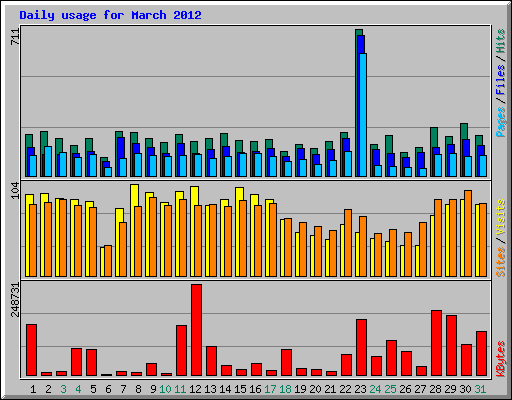
Task: Click the green day 18 label
Action: point(285,389)
